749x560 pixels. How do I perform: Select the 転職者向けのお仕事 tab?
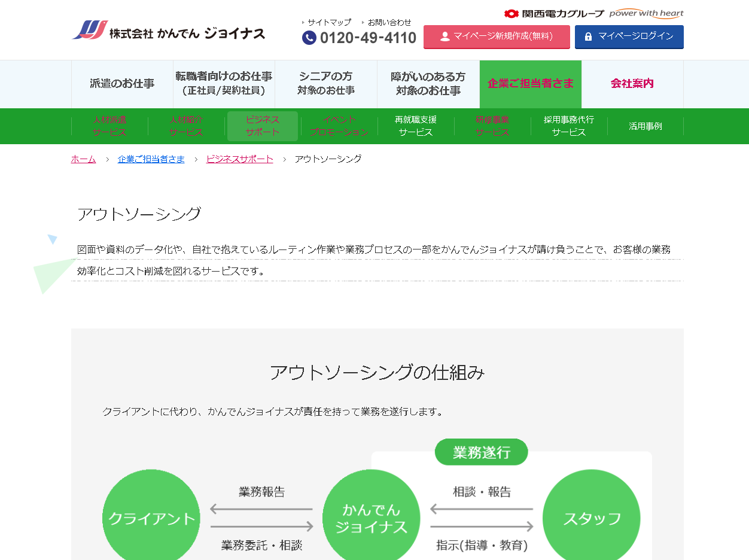(224, 84)
